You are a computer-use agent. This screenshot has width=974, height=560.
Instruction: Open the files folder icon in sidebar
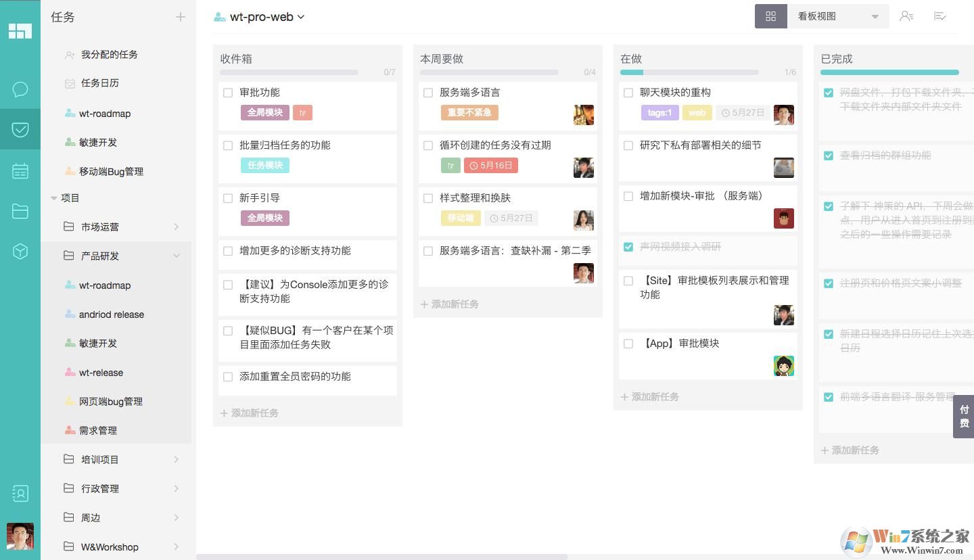coord(20,211)
